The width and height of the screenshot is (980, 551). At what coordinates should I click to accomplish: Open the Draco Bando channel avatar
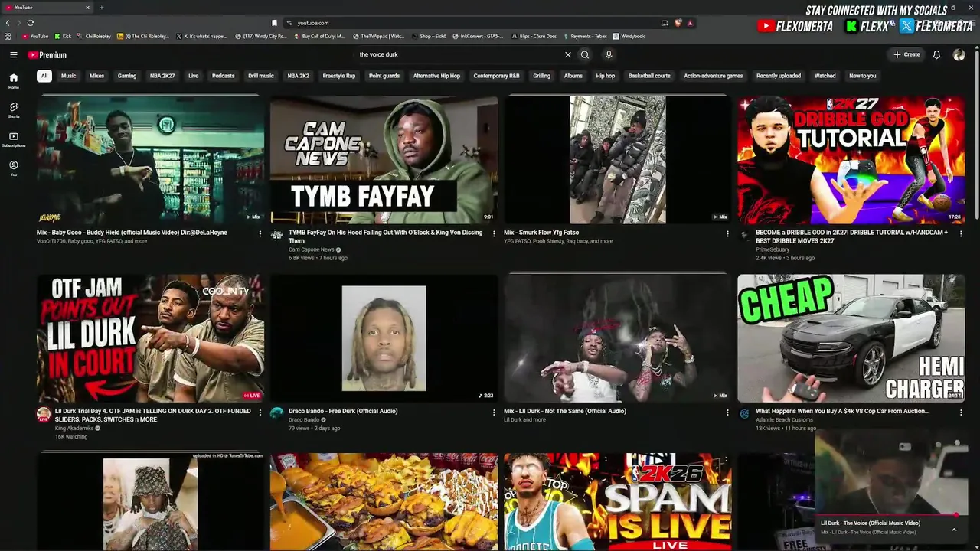(276, 414)
